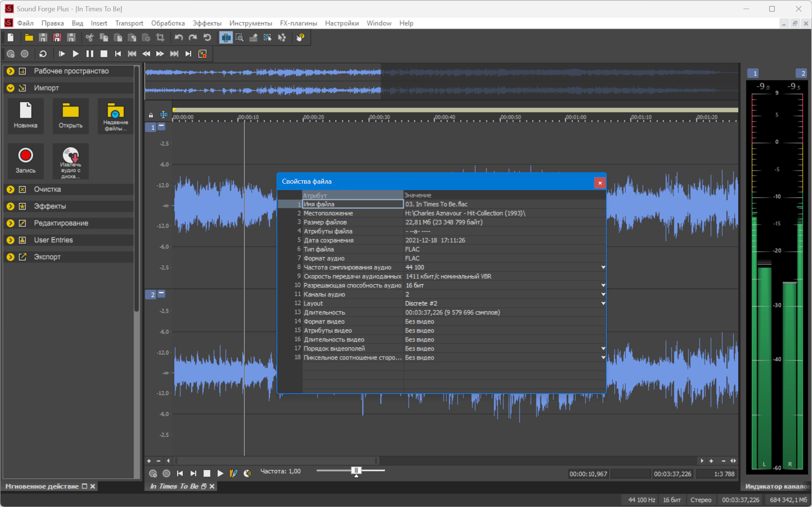
Task: Click the yellow open-folder toolbar icon
Action: pos(29,38)
